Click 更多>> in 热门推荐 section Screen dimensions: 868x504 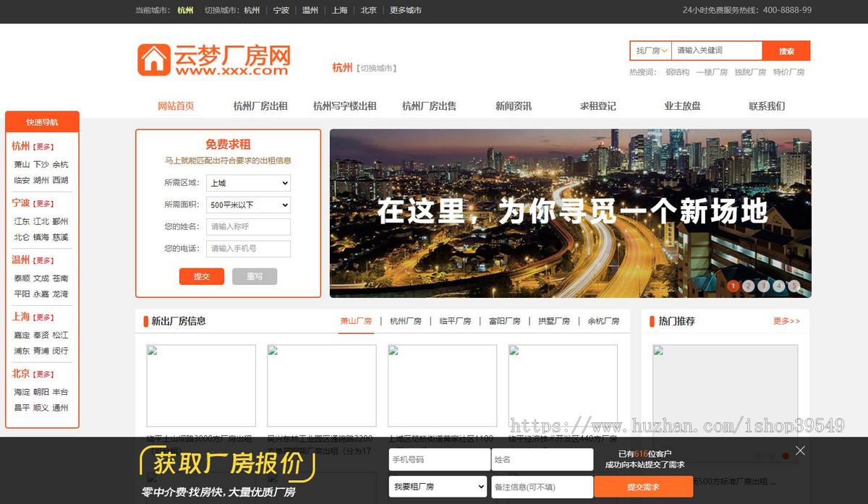(x=786, y=321)
